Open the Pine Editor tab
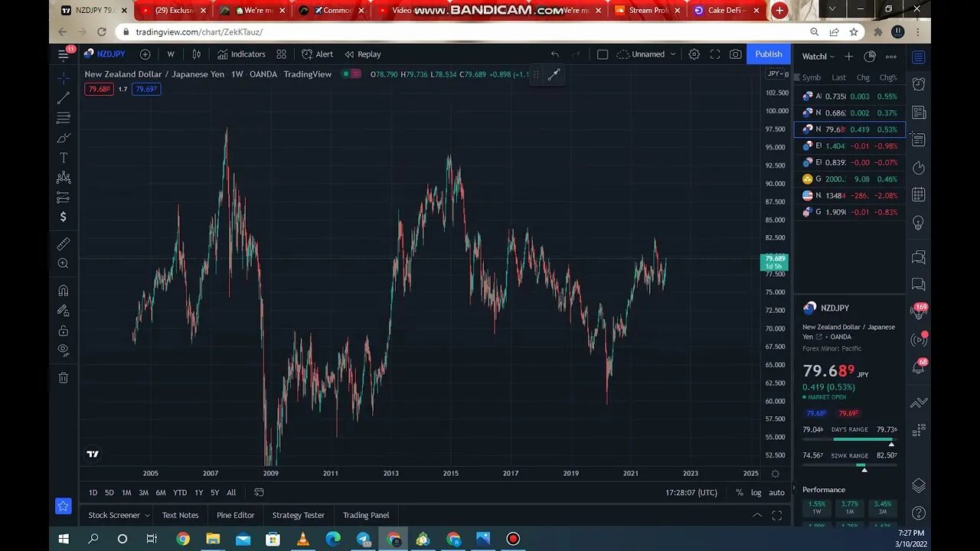 [x=235, y=515]
